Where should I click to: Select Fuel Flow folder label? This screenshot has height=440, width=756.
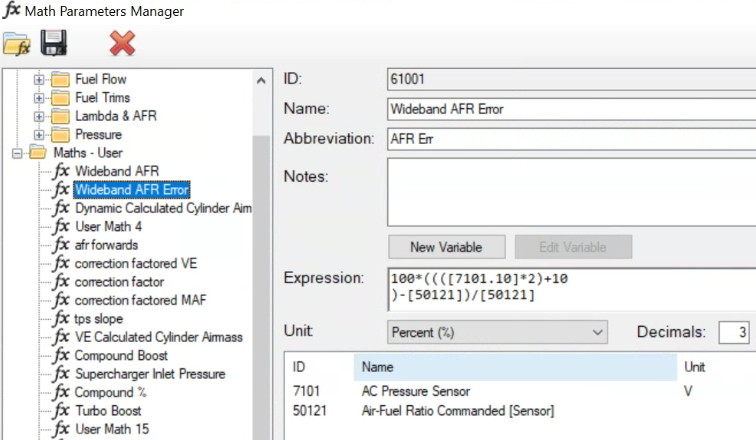[101, 79]
